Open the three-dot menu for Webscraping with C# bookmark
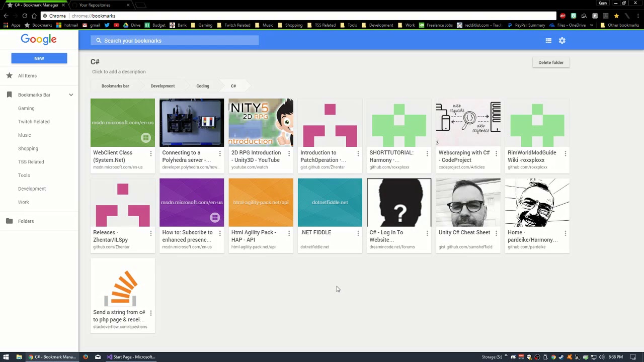 (x=496, y=153)
